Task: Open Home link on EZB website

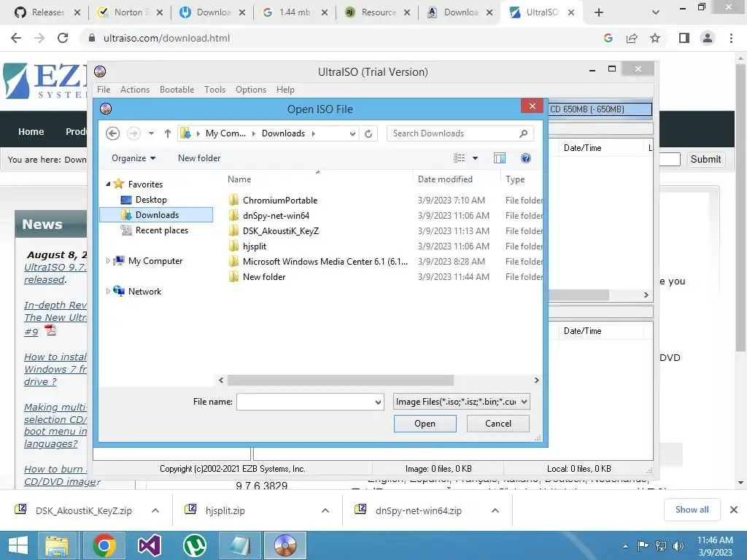Action: (31, 131)
